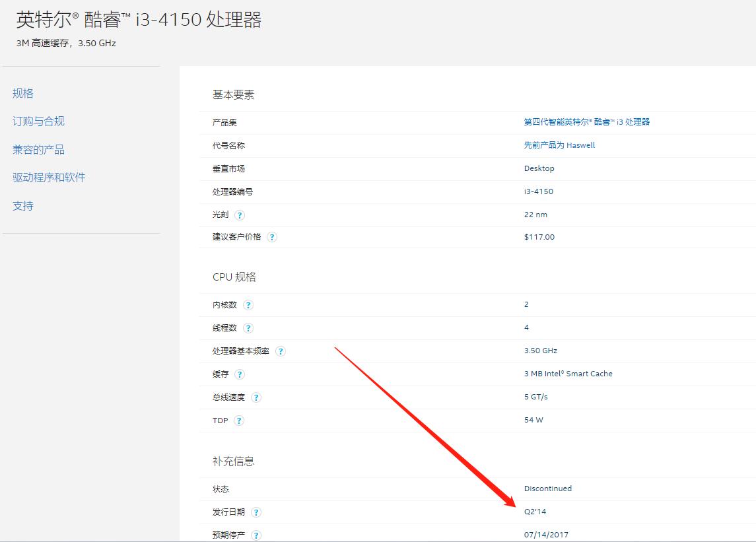Select the Q2'14 release date value

tap(536, 511)
